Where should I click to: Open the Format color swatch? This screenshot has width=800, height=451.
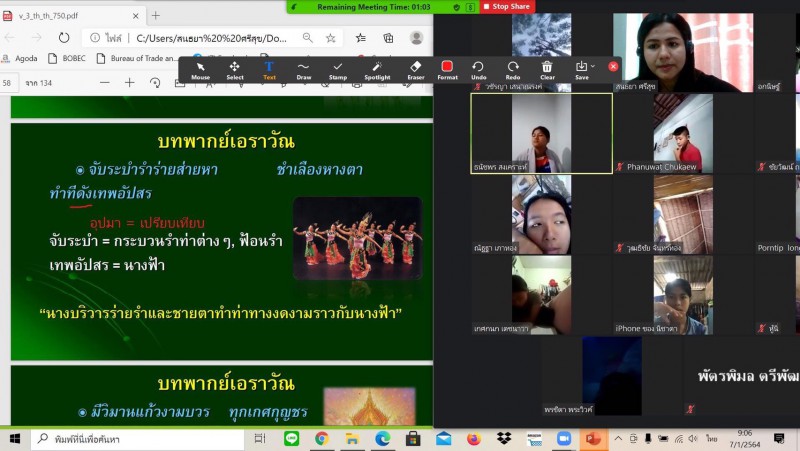click(x=447, y=66)
